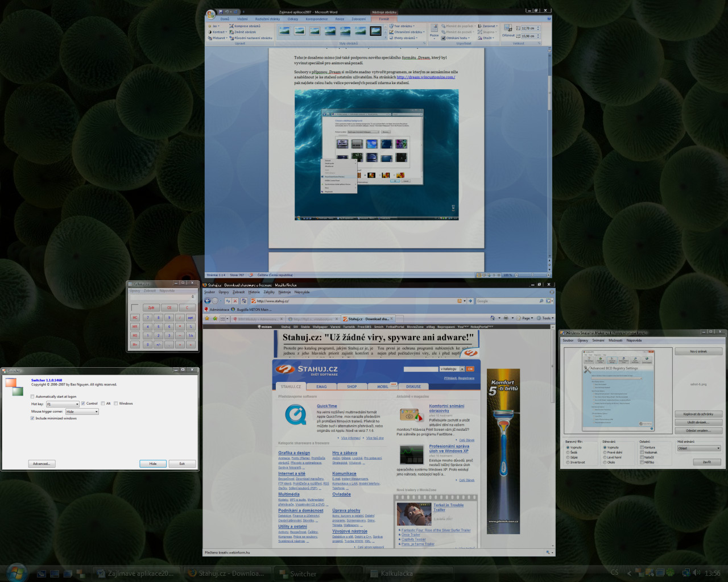Select the black-framed picture style thumbnail

click(x=375, y=31)
